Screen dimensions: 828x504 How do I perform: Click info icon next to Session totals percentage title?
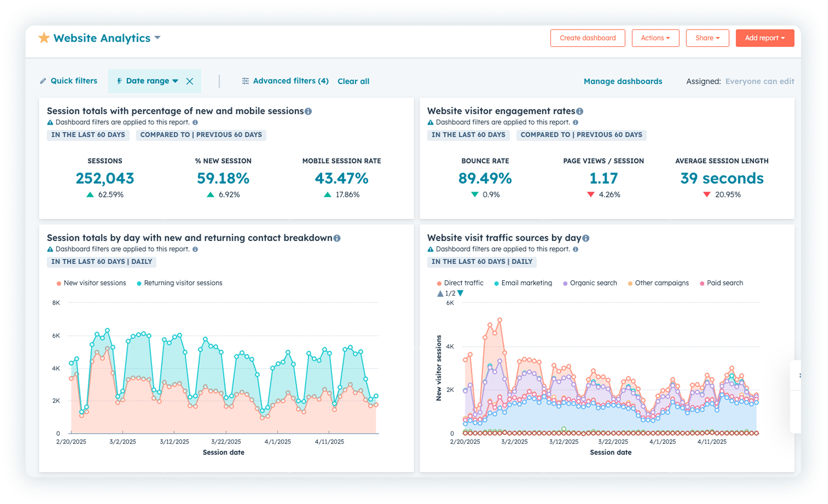click(x=308, y=111)
